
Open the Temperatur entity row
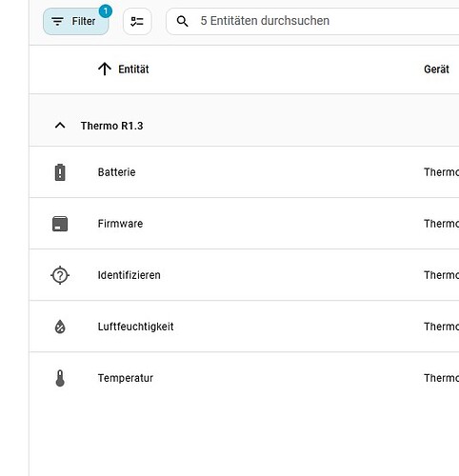(244, 378)
